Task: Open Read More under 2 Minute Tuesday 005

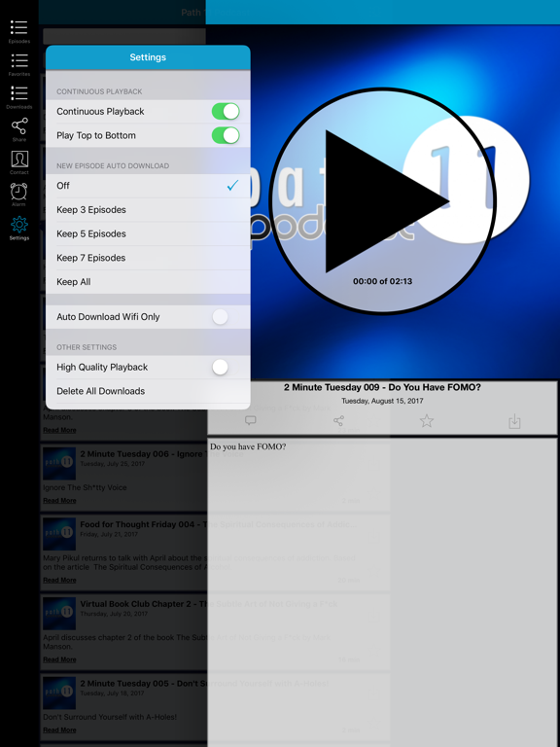Action: (x=59, y=729)
